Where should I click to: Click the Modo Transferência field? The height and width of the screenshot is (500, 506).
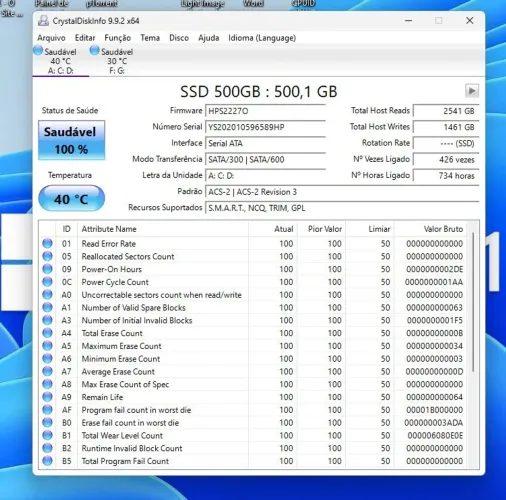(x=265, y=159)
